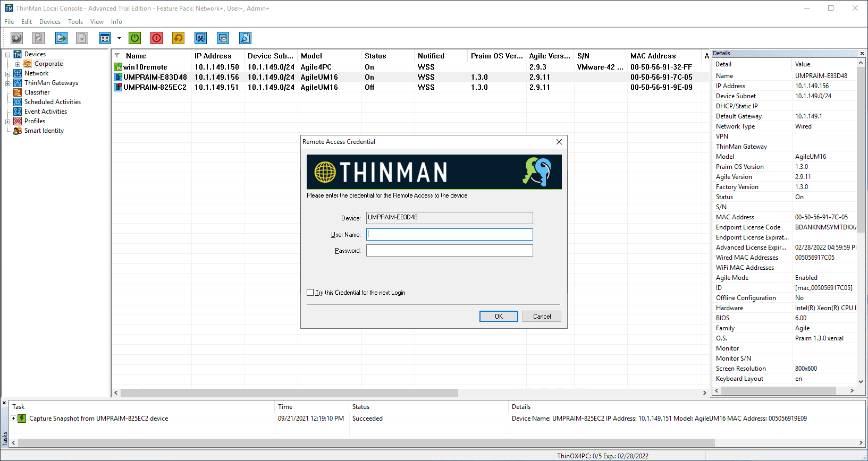The width and height of the screenshot is (868, 461).
Task: Enable 'Try this Credential for the next Login'
Action: tap(310, 293)
